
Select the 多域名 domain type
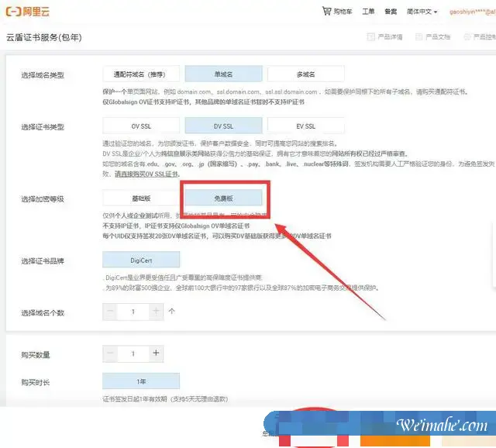click(x=305, y=74)
